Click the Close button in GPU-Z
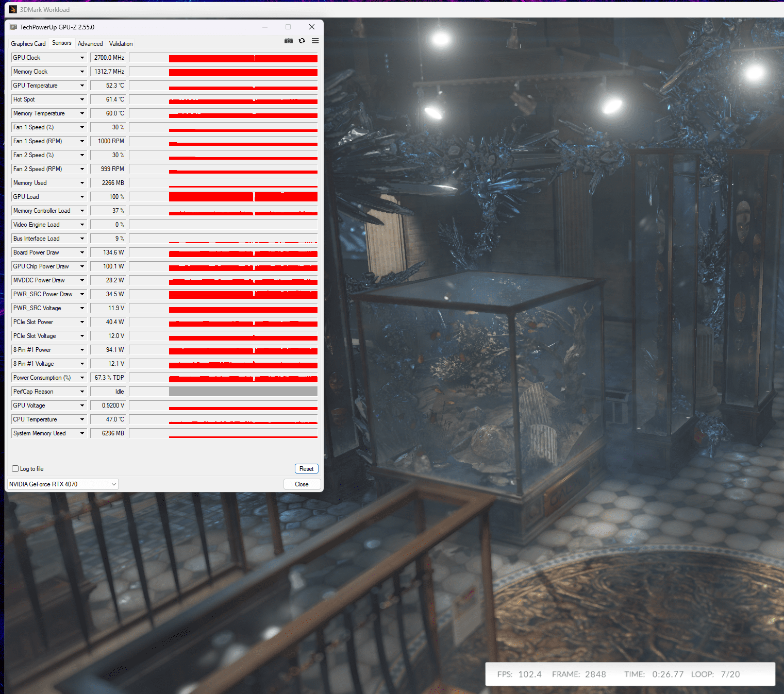Screen dimensions: 784x694 pyautogui.click(x=302, y=484)
